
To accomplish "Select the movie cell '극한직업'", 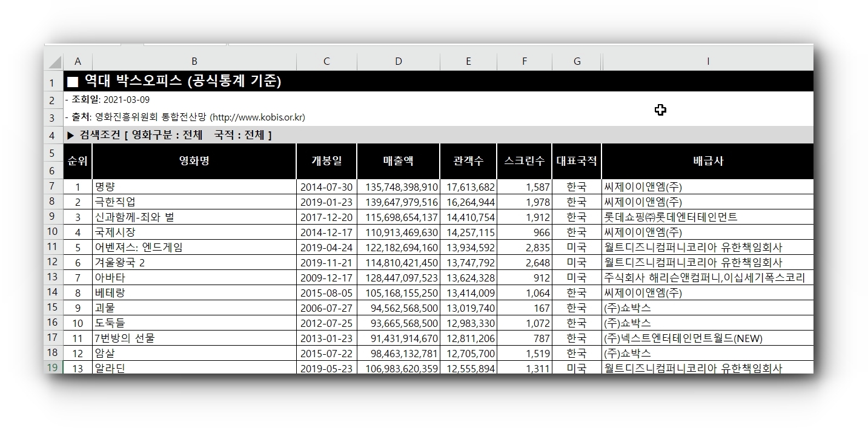I will 194,202.
